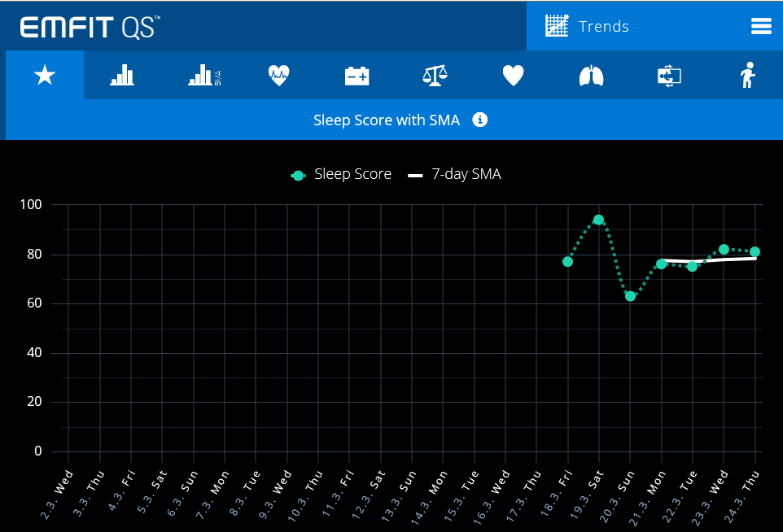This screenshot has height=532, width=783.
Task: Open the recovery battery icon view
Action: point(357,75)
